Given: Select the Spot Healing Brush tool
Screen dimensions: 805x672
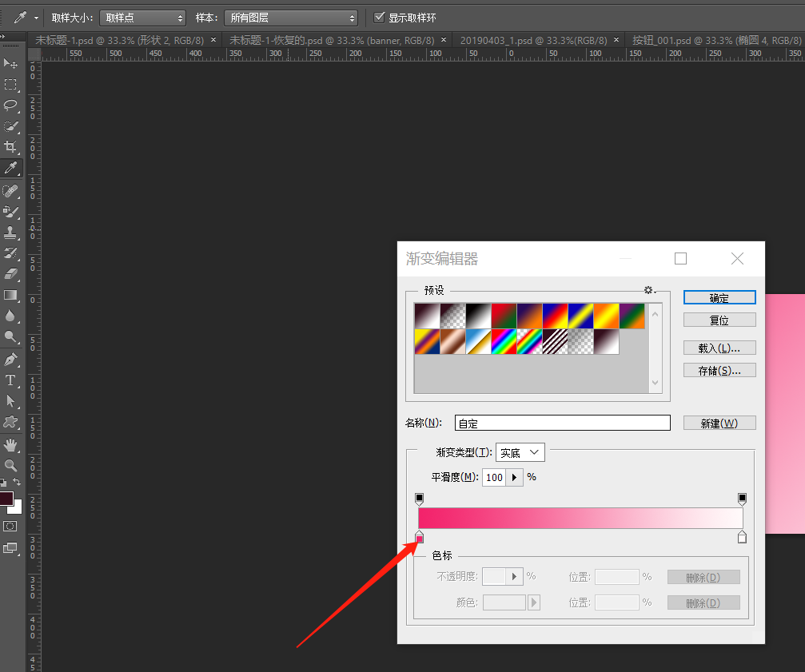Looking at the screenshot, I should coord(10,191).
